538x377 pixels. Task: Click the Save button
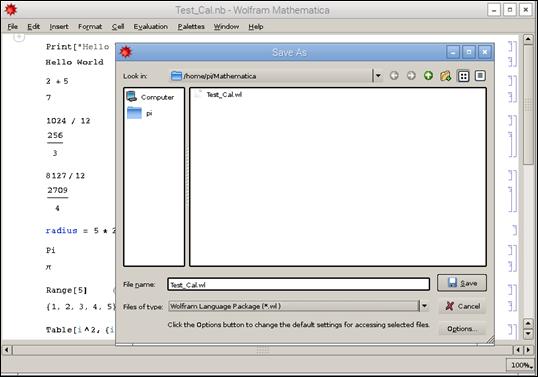tap(462, 283)
